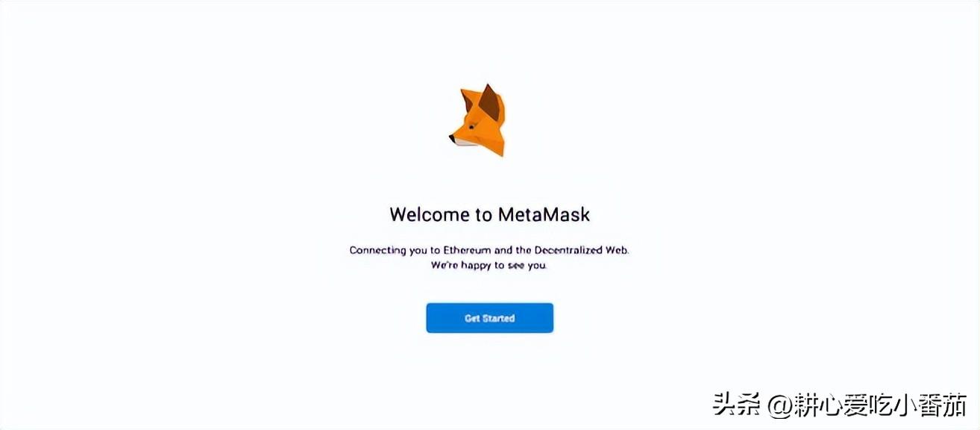
Task: Click the Connecting you to Ethereum line
Action: (x=490, y=250)
